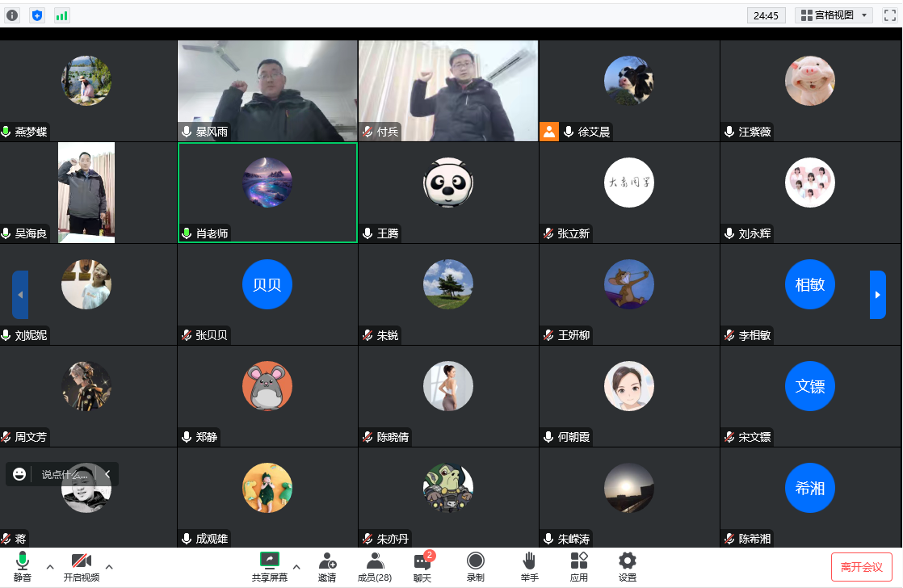Mute the microphone (静音)
Image resolution: width=903 pixels, height=588 pixels.
(23, 566)
